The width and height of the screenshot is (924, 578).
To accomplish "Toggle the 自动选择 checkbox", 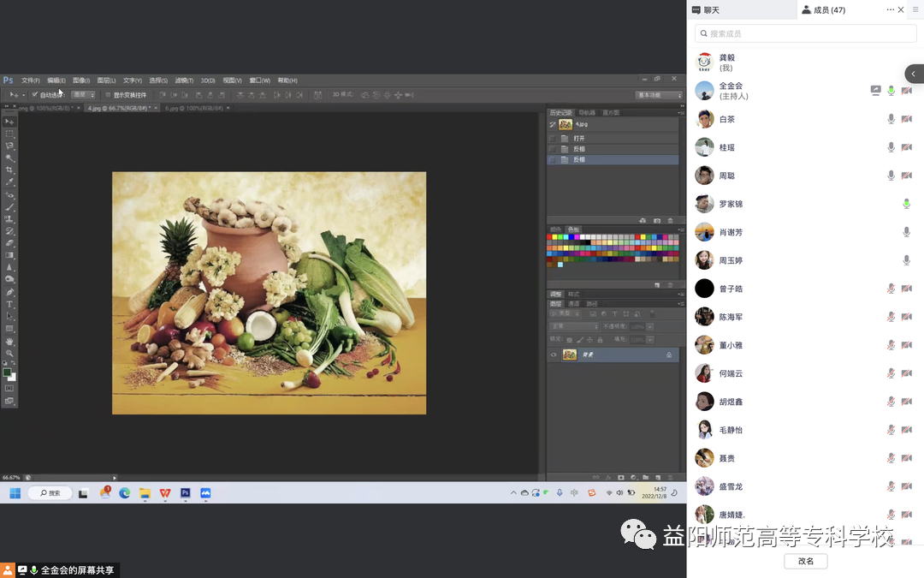I will [x=35, y=94].
